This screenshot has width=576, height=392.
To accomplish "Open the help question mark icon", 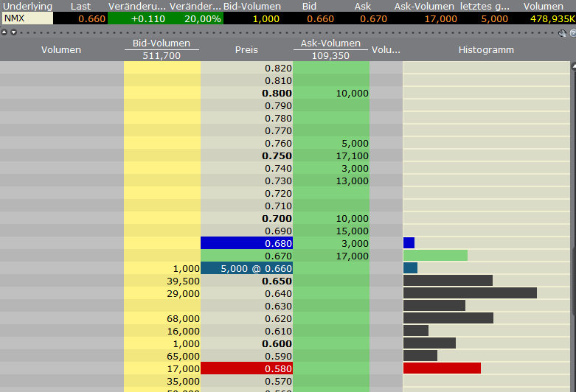I will tap(572, 33).
